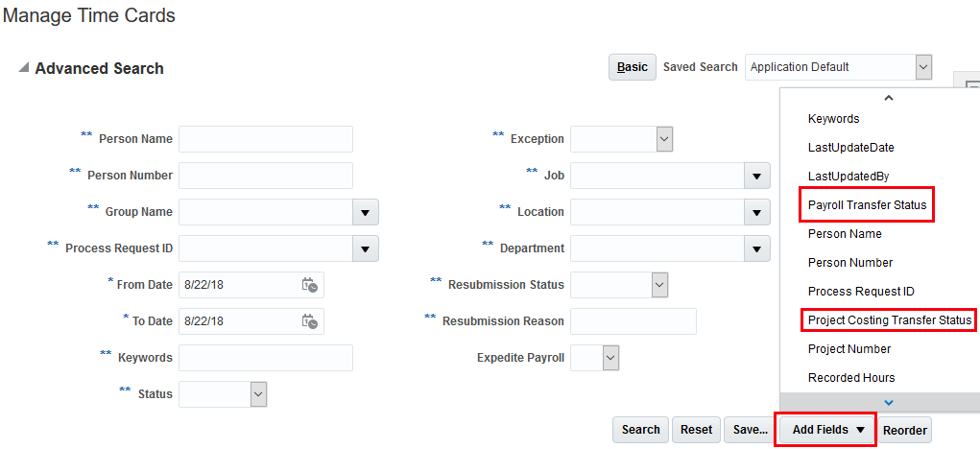The width and height of the screenshot is (980, 449).
Task: Switch to Basic search mode
Action: [x=632, y=67]
